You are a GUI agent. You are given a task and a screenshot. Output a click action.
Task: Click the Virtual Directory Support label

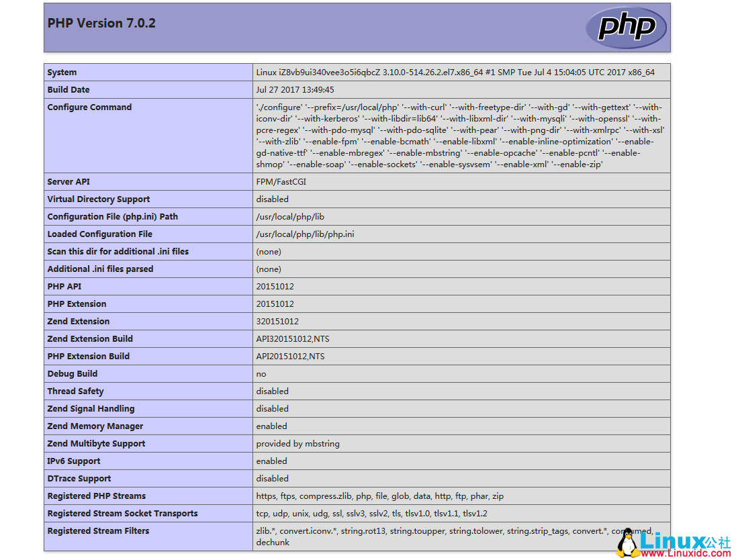(x=98, y=199)
